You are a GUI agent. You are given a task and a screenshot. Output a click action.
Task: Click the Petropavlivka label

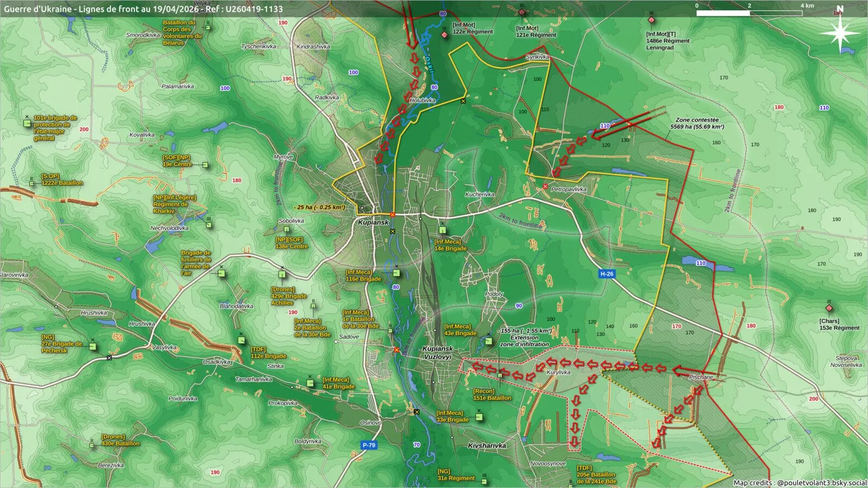point(569,190)
